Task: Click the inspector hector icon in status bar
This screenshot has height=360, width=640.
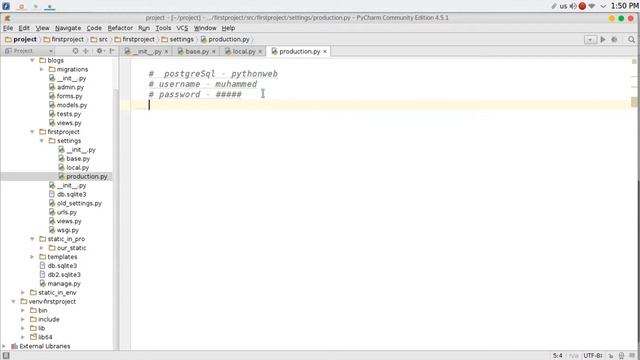Action: 621,356
